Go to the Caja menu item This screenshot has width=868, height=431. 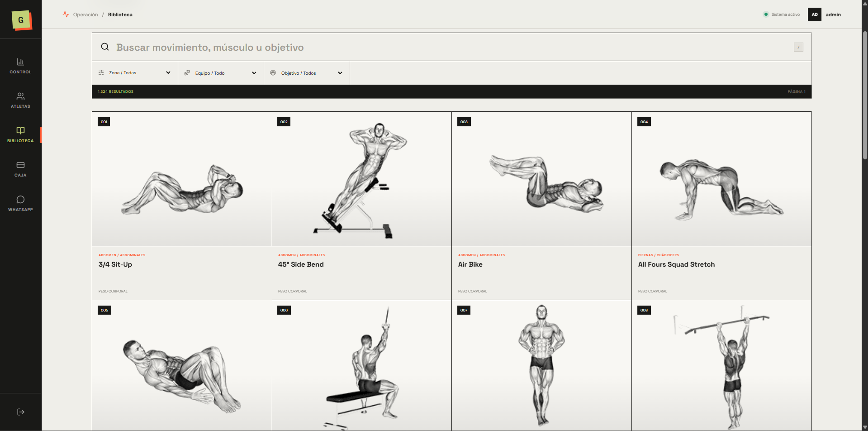coord(20,169)
